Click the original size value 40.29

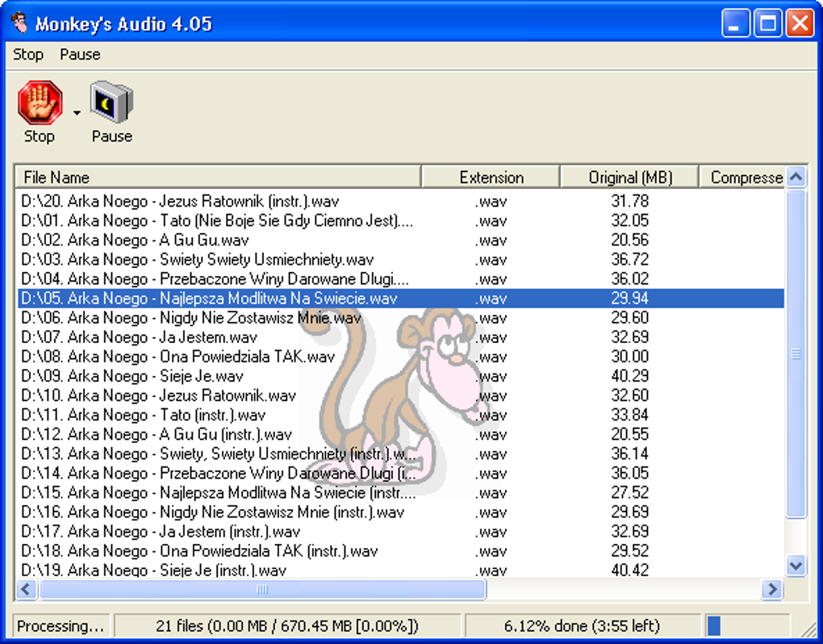coord(630,376)
